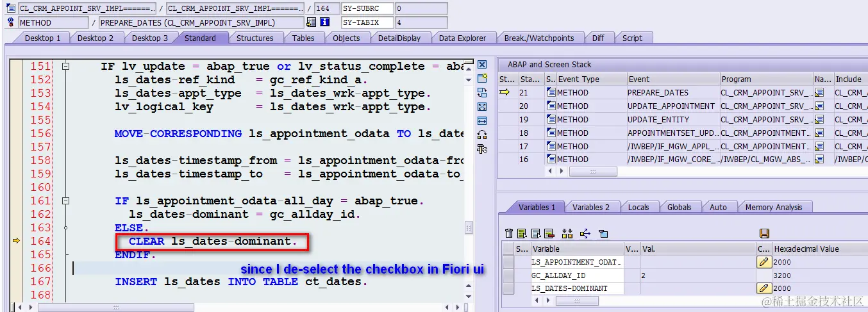Click the Variable column header
This screenshot has width=868, height=312.
coord(577,249)
